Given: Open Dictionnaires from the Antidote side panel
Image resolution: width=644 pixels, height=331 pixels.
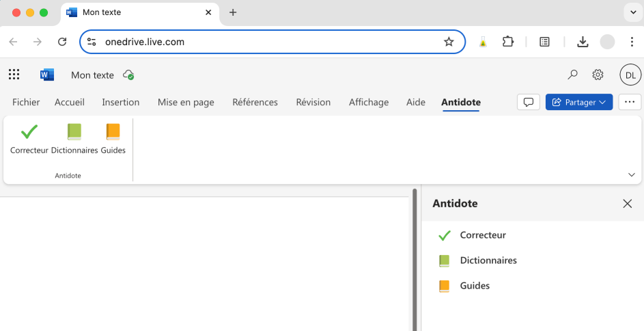Looking at the screenshot, I should 488,261.
